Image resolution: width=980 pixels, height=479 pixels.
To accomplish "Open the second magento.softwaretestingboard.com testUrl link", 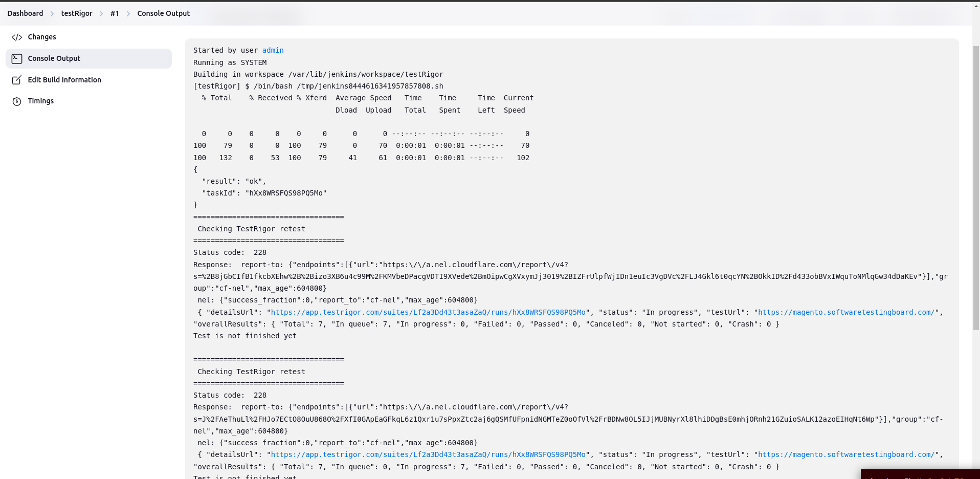I will coord(846,454).
